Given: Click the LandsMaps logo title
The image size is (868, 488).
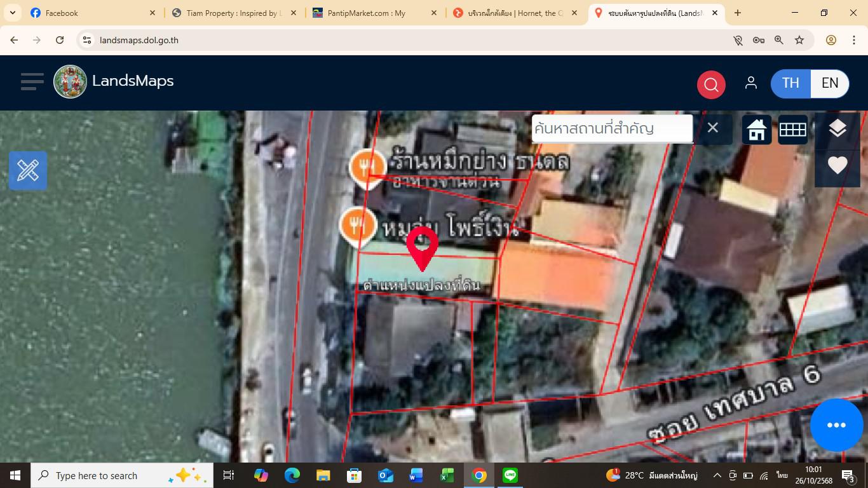Looking at the screenshot, I should pyautogui.click(x=133, y=81).
